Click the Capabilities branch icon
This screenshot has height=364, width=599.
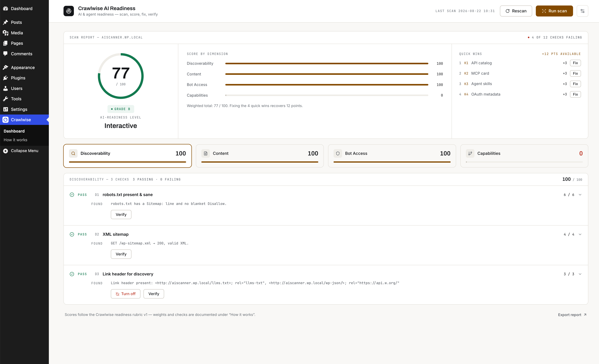(470, 153)
